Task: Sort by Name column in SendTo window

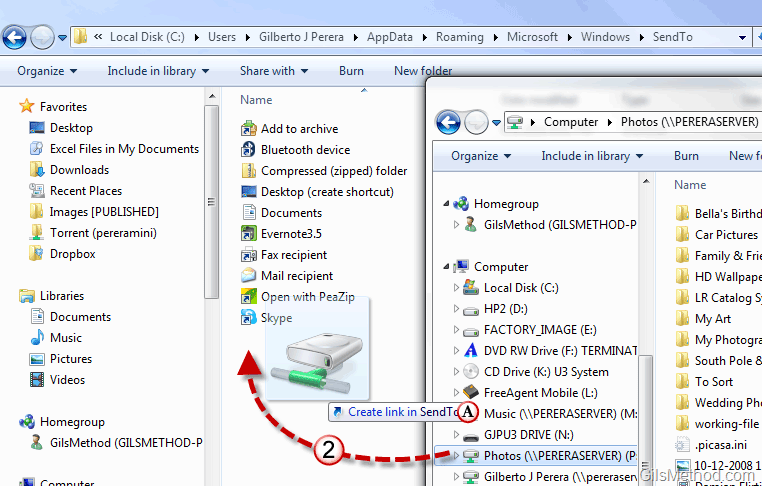Action: (256, 100)
